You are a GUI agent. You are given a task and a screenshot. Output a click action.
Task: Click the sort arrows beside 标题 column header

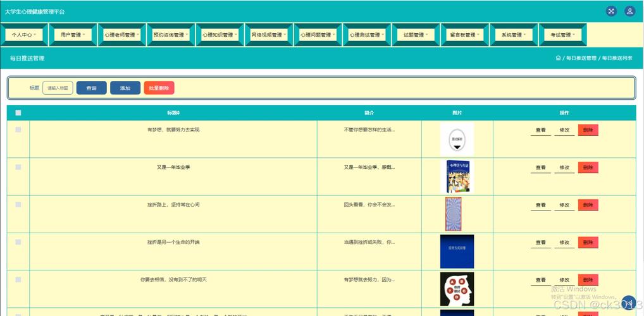coord(178,113)
